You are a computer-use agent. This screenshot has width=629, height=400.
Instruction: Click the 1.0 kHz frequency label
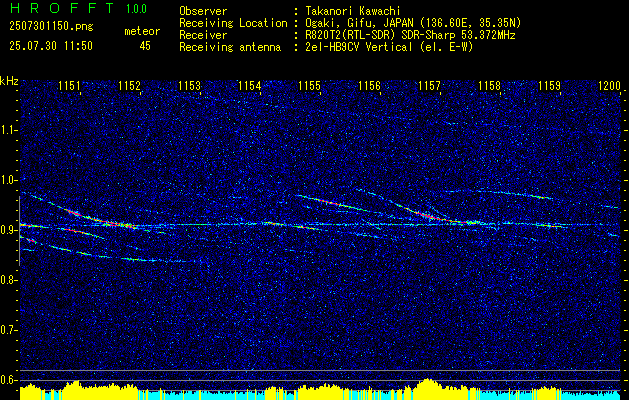(7, 180)
